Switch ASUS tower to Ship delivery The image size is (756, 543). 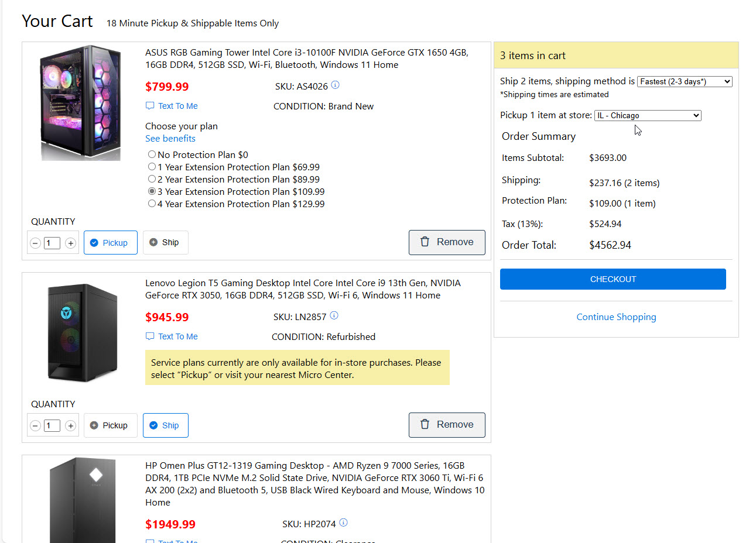(165, 243)
